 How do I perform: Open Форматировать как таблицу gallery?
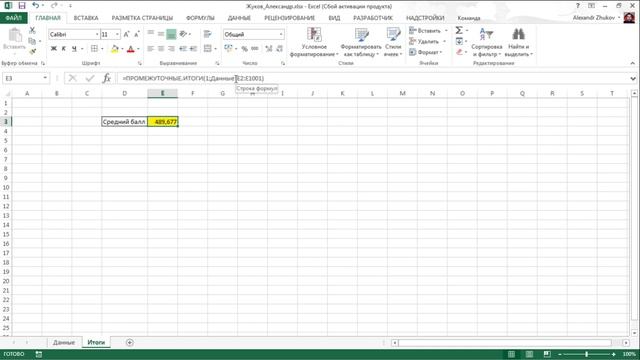[x=361, y=42]
